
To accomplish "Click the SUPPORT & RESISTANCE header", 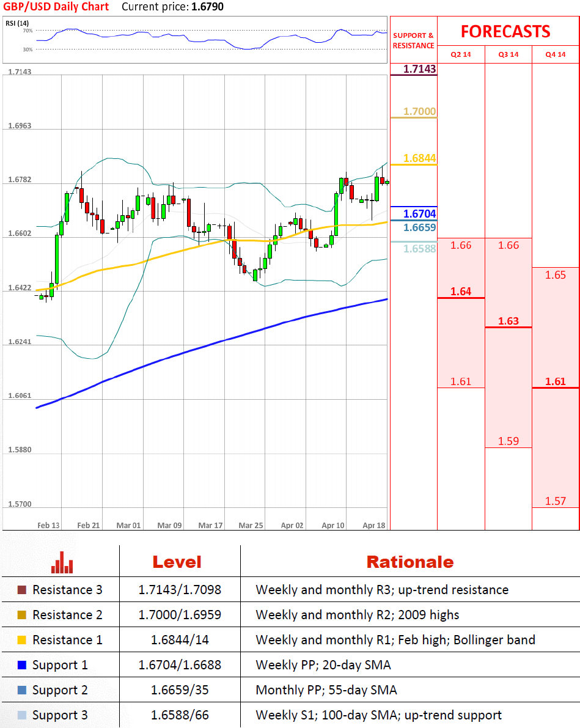I will coord(413,40).
